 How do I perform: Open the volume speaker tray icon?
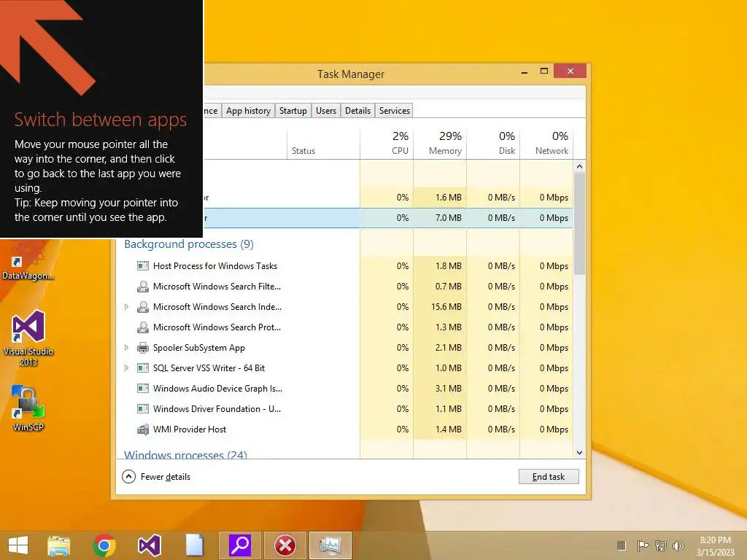(678, 545)
